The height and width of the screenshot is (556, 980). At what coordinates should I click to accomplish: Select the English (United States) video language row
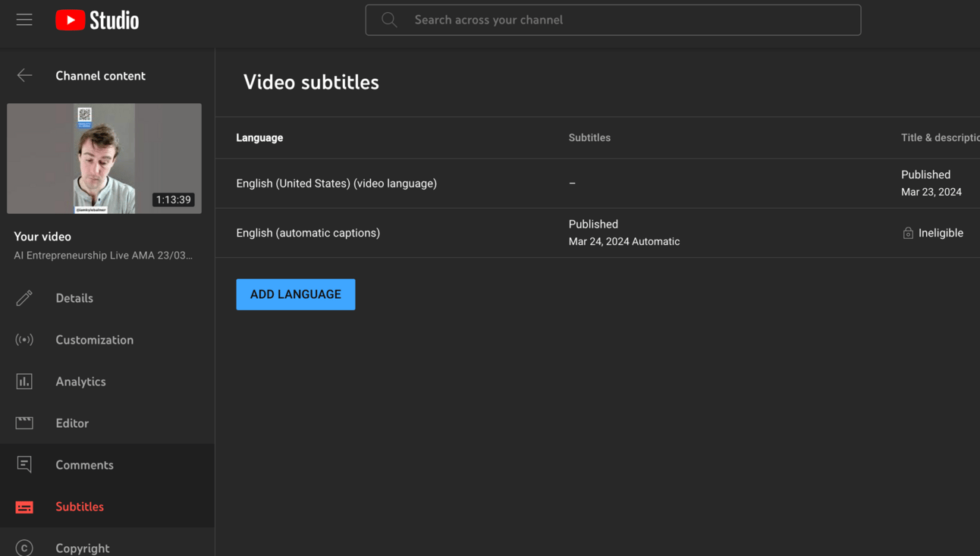point(336,184)
